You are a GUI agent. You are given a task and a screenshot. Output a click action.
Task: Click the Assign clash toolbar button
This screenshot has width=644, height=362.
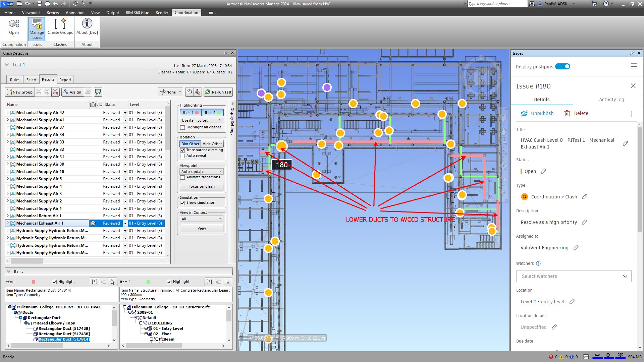coord(72,92)
